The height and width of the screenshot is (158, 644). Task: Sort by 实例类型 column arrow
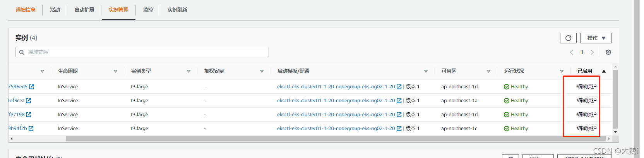coord(188,71)
